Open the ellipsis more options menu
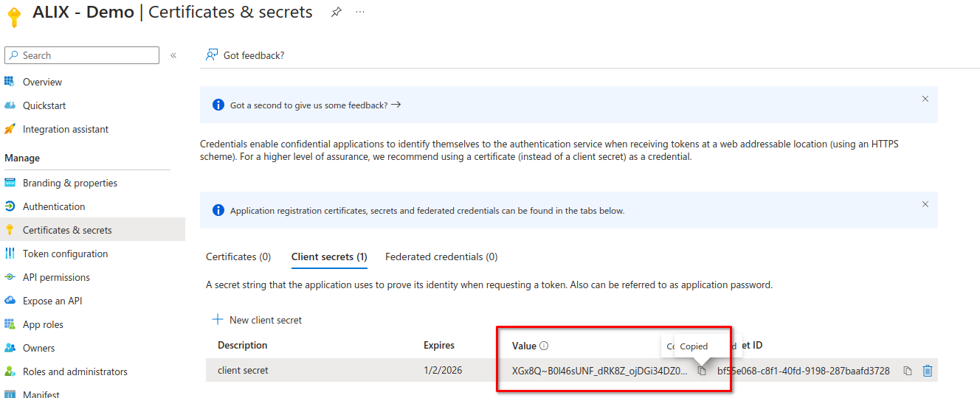 (360, 12)
